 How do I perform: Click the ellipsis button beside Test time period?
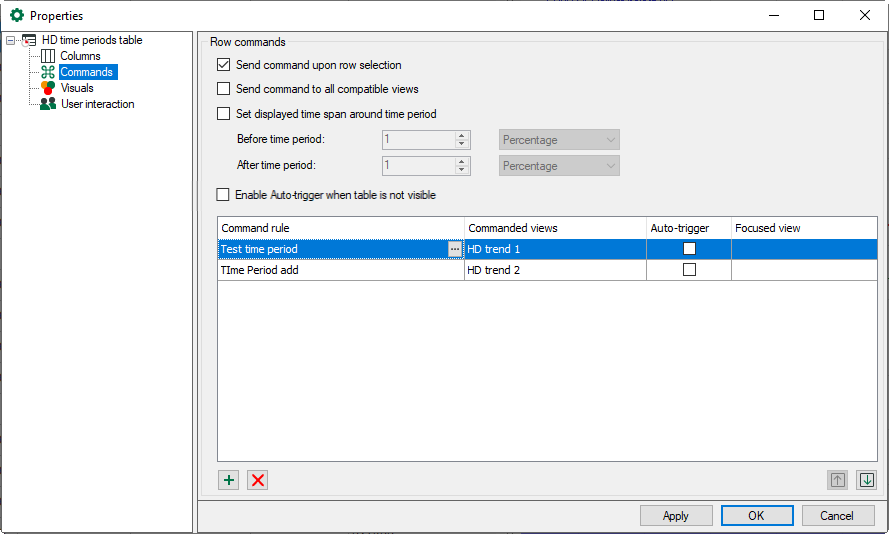click(455, 249)
